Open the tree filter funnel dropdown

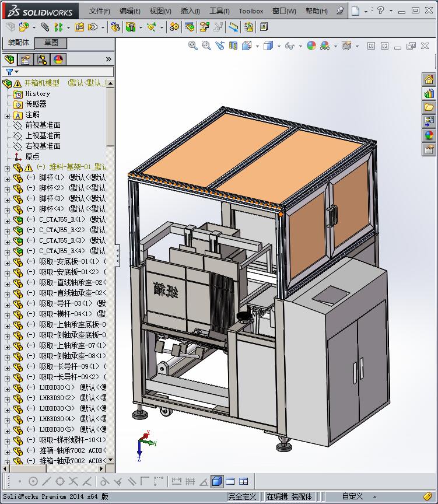pos(12,72)
